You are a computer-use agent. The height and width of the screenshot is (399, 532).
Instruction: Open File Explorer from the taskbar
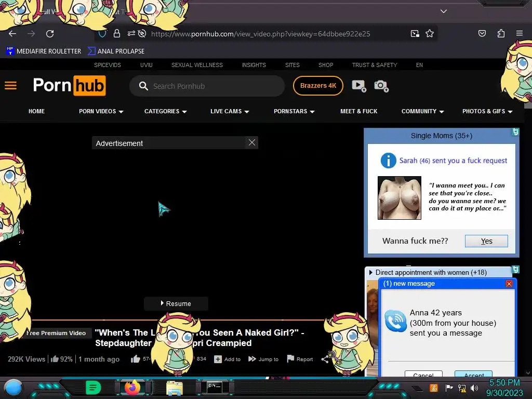(x=175, y=388)
